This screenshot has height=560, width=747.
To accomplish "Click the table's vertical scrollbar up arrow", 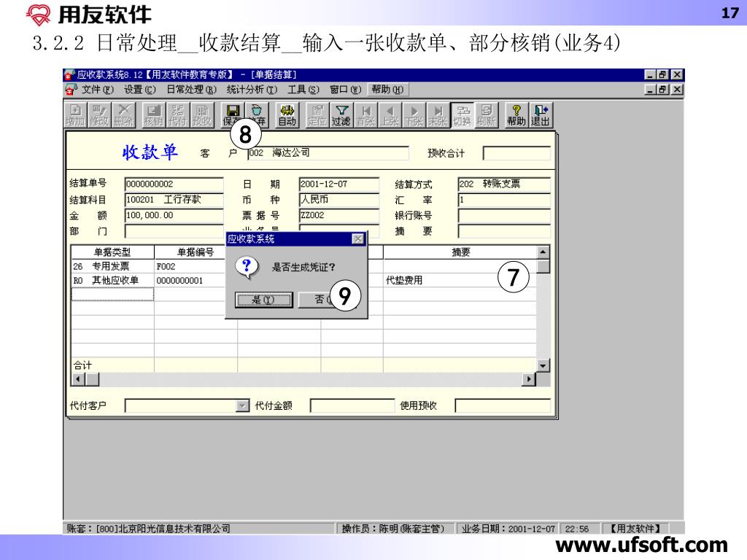I will 543,252.
